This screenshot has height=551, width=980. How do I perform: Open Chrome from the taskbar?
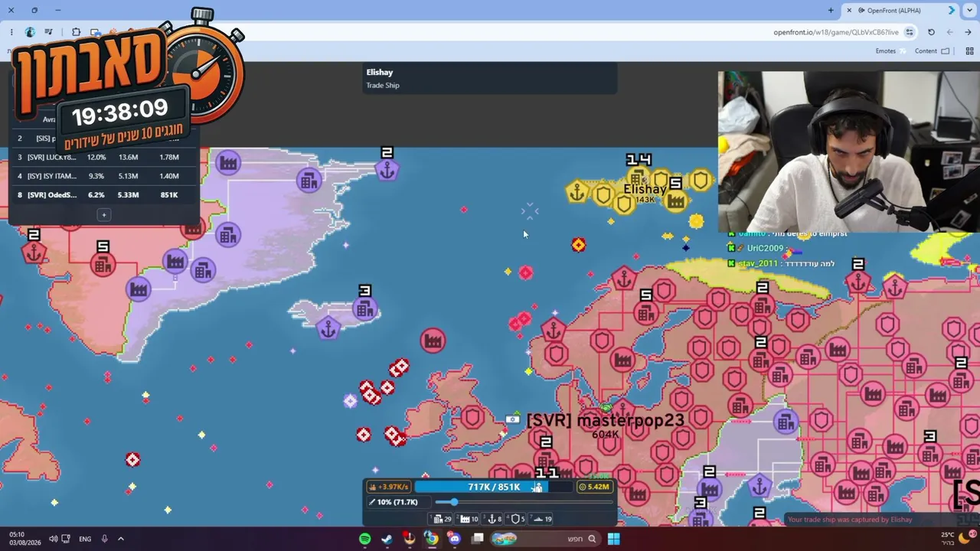432,539
